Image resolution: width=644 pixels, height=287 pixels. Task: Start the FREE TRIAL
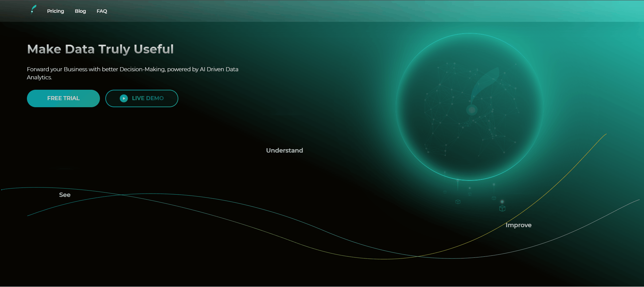coord(63,98)
